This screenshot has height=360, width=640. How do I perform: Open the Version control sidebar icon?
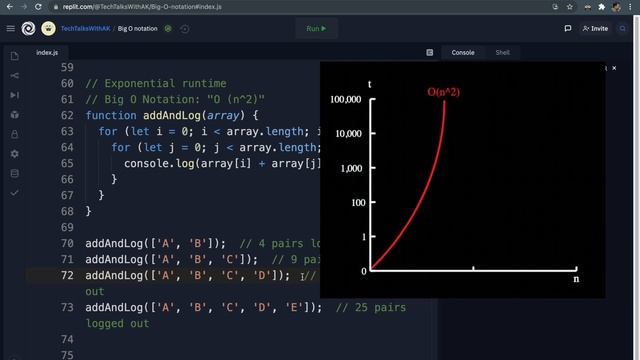15,76
